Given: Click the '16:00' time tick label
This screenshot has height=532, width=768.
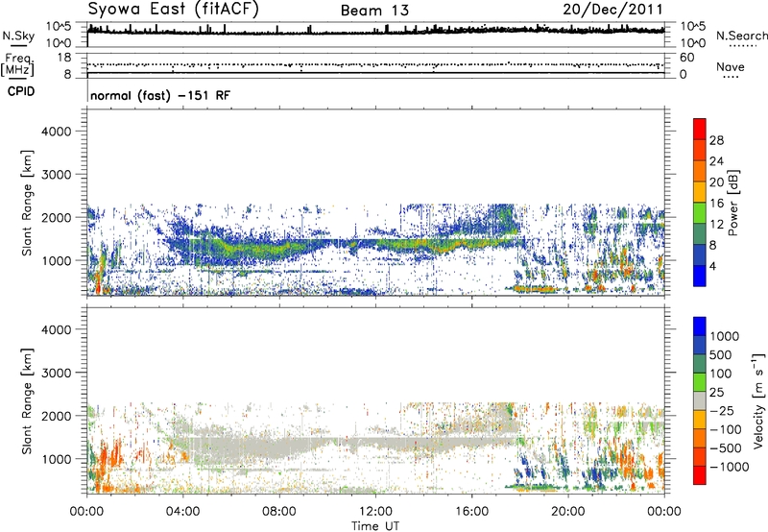Looking at the screenshot, I should click(471, 512).
